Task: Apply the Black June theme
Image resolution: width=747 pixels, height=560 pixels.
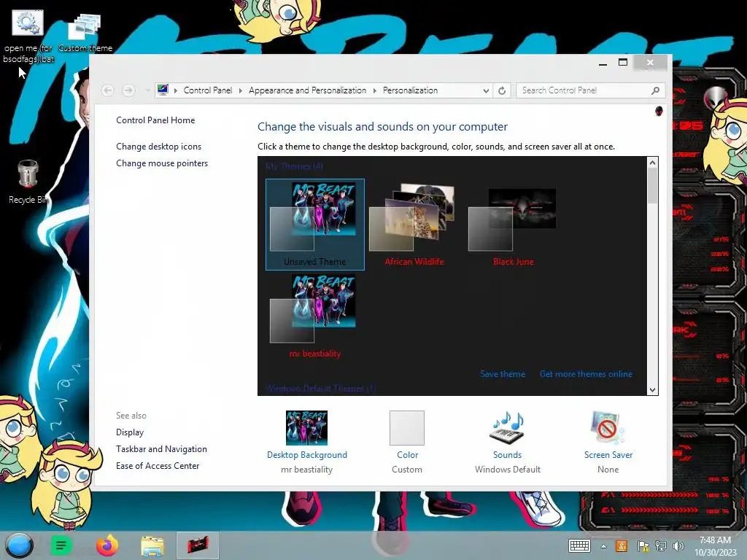Action: coord(513,225)
